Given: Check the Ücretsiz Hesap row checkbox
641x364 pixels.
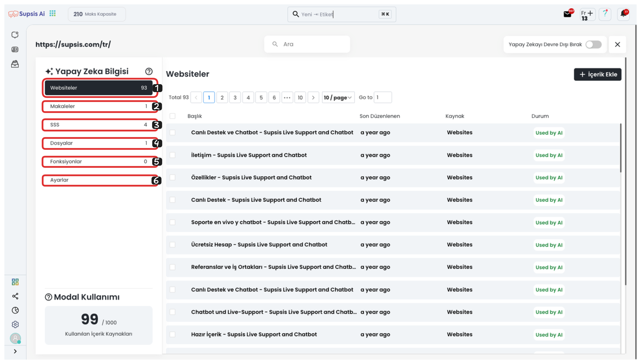Looking at the screenshot, I should pos(172,245).
